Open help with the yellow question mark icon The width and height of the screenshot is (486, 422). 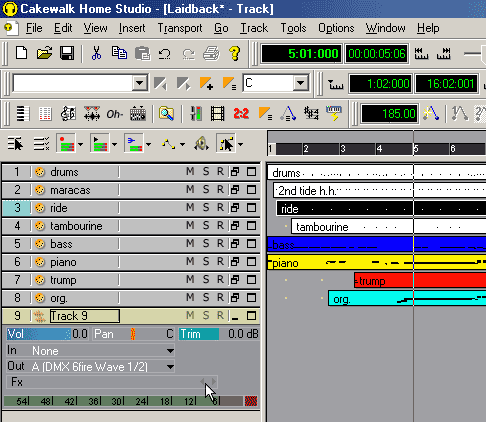pos(235,53)
